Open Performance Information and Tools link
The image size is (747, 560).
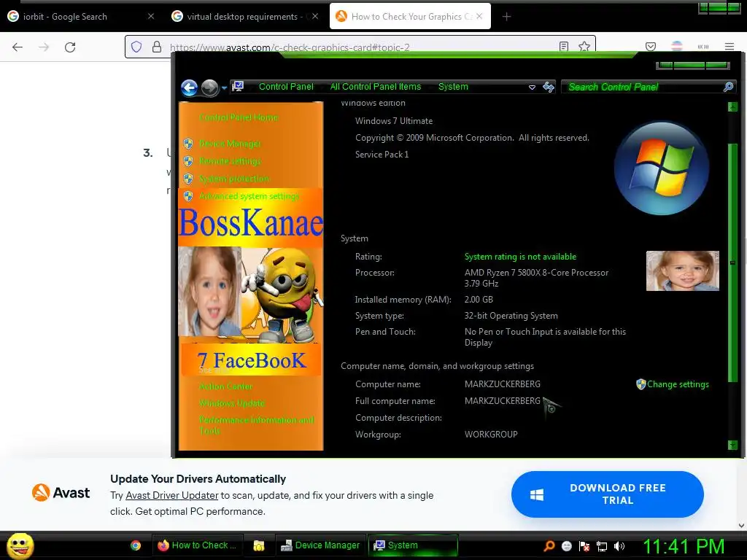coord(256,425)
